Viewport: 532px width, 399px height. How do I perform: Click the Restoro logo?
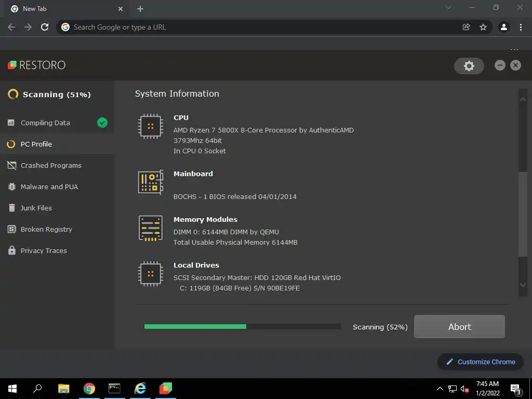[x=37, y=65]
